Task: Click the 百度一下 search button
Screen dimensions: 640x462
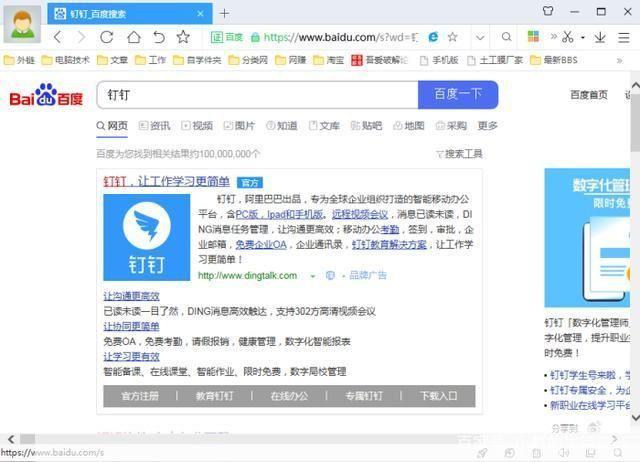Action: click(458, 95)
